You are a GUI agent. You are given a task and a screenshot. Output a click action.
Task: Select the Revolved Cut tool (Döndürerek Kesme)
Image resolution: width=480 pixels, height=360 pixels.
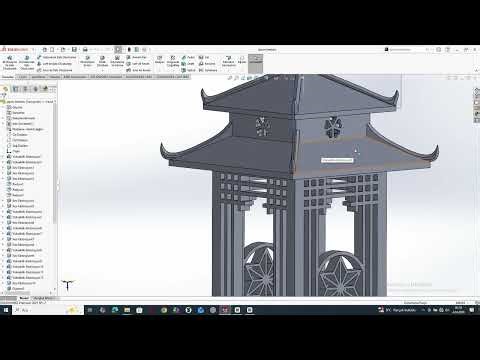coord(117,61)
